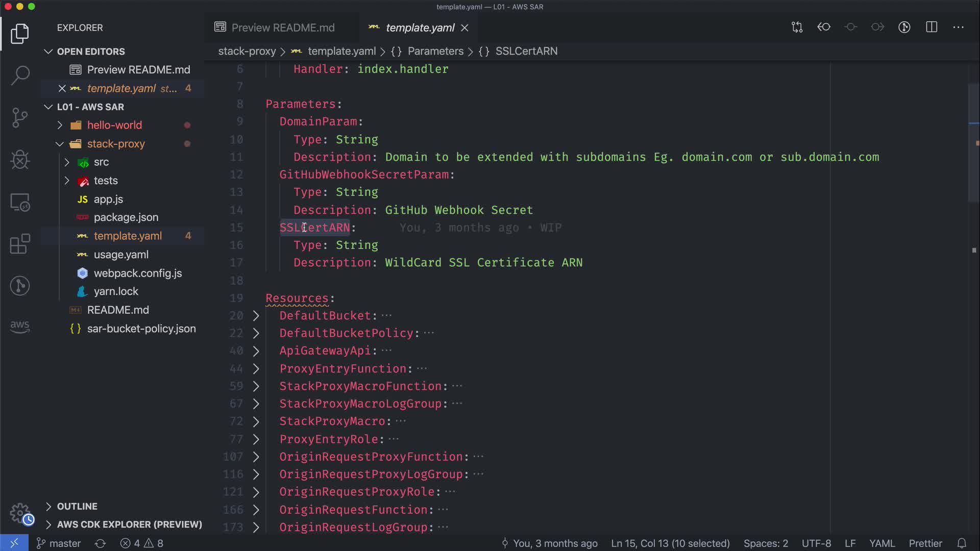980x551 pixels.
Task: Change language mode from YAML
Action: [x=881, y=543]
